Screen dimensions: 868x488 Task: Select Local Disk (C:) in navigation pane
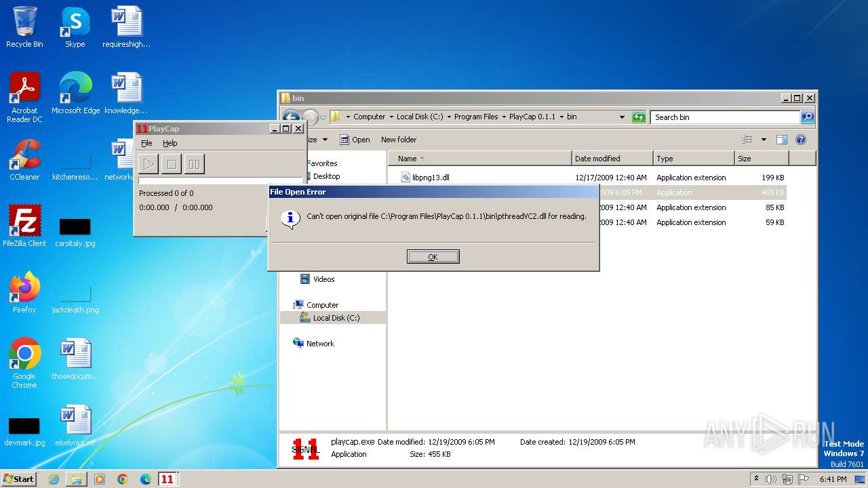(330, 318)
